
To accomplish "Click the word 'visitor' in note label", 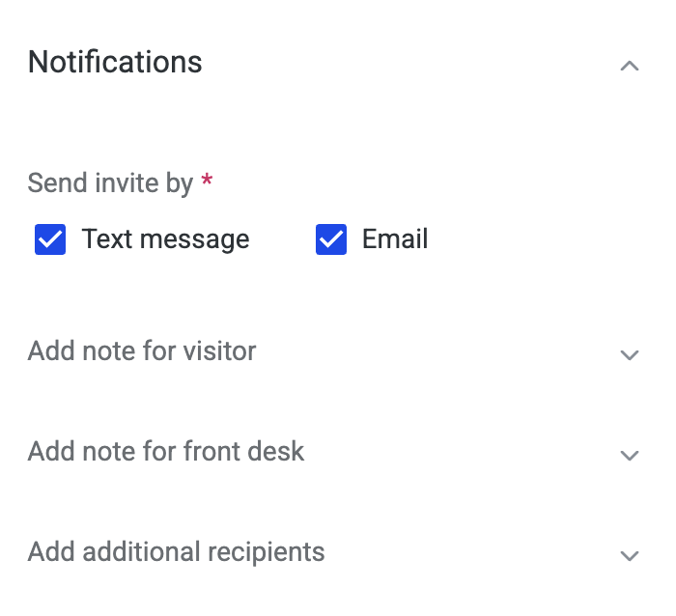I will tap(218, 351).
